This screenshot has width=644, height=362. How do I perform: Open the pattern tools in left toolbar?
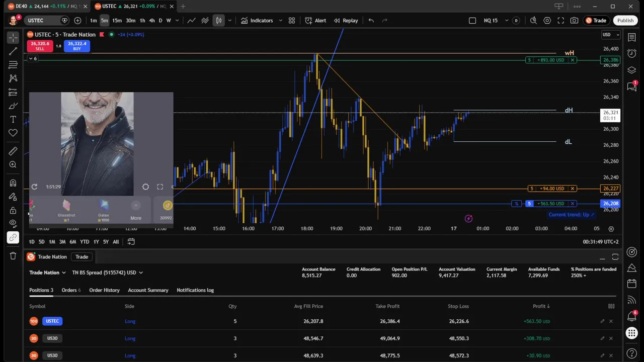pyautogui.click(x=13, y=78)
